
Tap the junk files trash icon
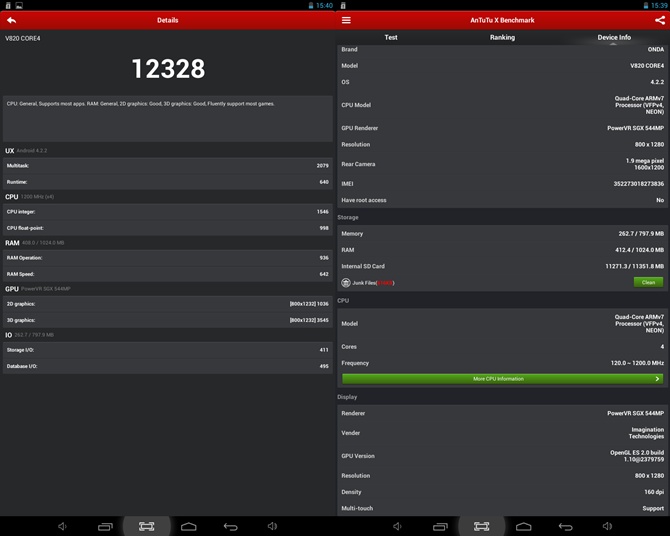click(346, 283)
